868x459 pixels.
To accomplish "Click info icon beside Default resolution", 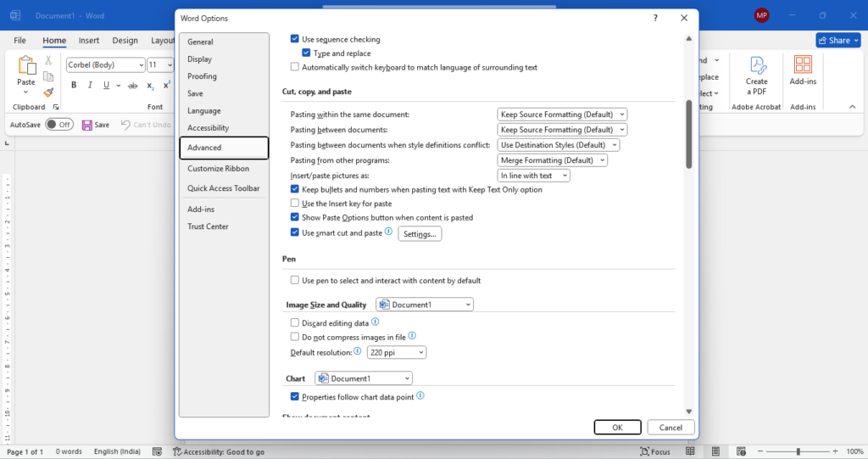I will [x=358, y=351].
